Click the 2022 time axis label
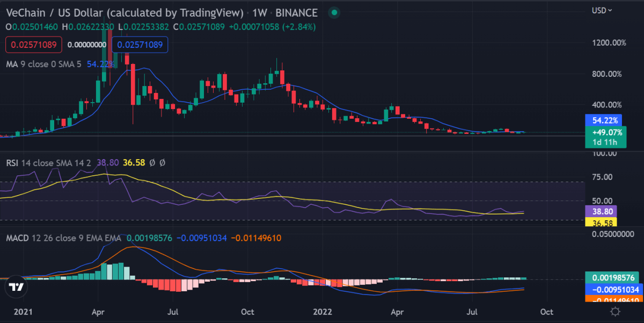 (323, 312)
